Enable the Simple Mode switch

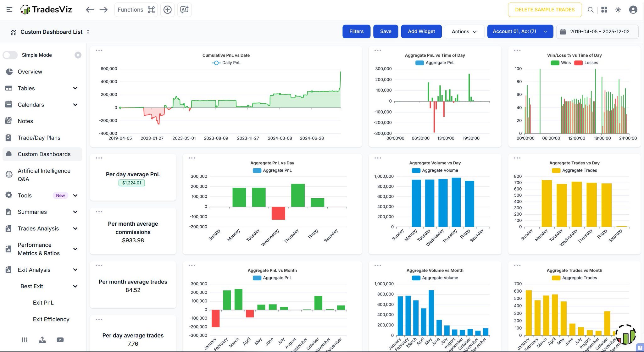pyautogui.click(x=10, y=55)
